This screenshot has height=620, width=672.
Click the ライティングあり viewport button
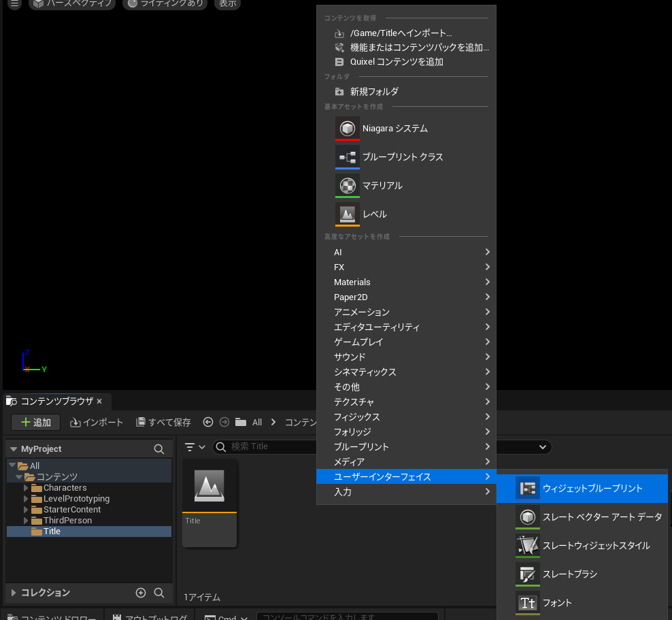(165, 4)
